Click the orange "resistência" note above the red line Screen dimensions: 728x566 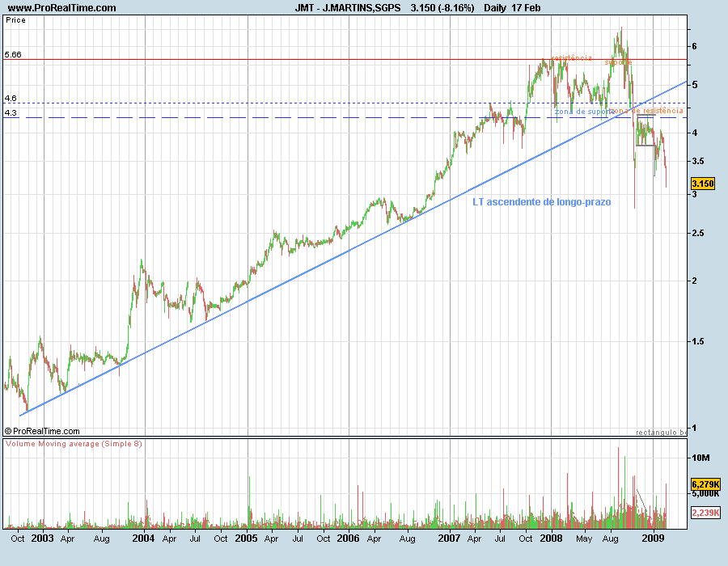point(572,58)
